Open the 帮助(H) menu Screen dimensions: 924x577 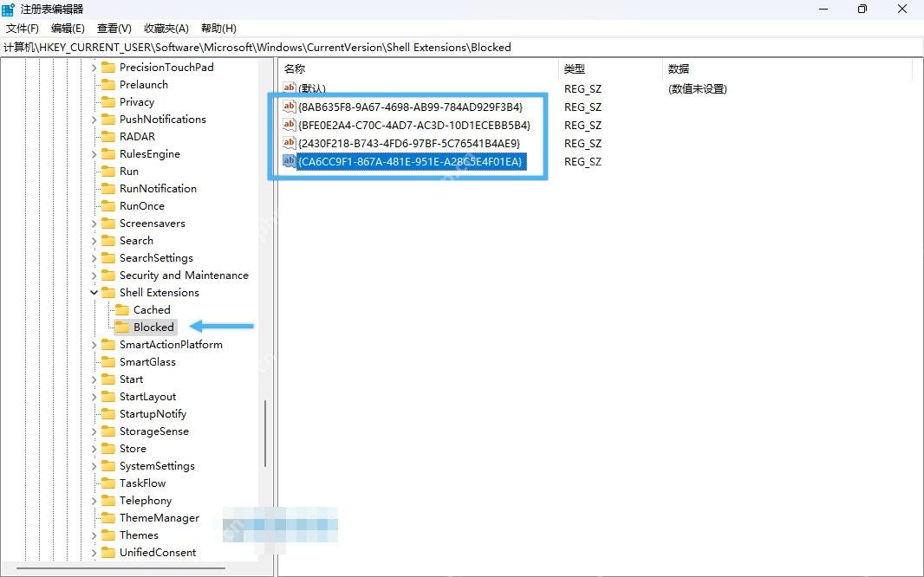tap(218, 29)
